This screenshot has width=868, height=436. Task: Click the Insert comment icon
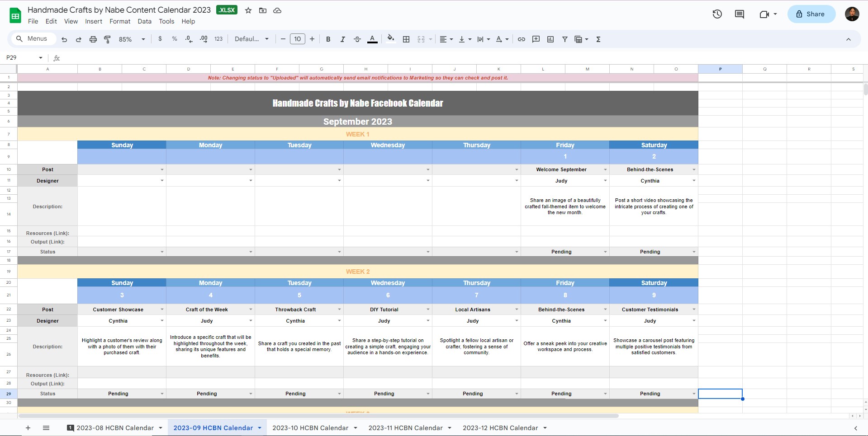point(536,39)
